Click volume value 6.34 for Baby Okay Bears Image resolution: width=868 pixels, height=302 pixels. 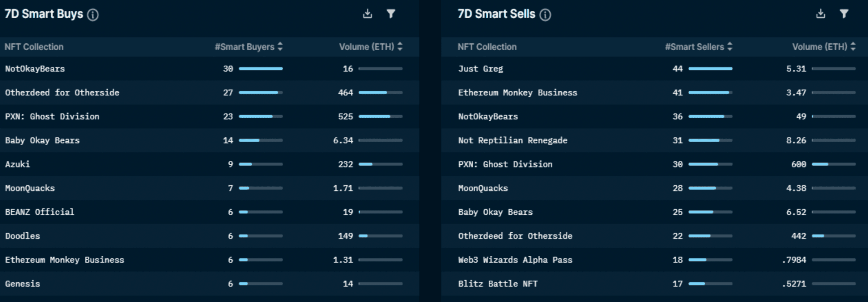point(343,140)
